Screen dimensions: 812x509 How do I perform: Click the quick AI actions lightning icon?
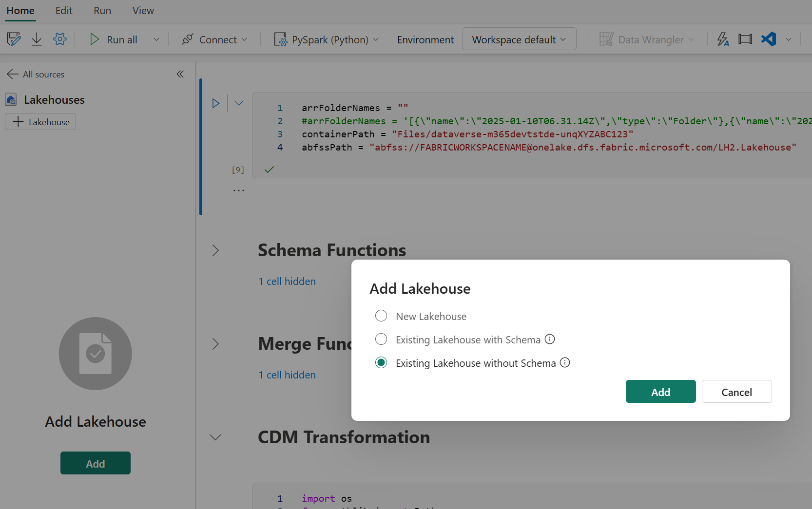pyautogui.click(x=723, y=39)
